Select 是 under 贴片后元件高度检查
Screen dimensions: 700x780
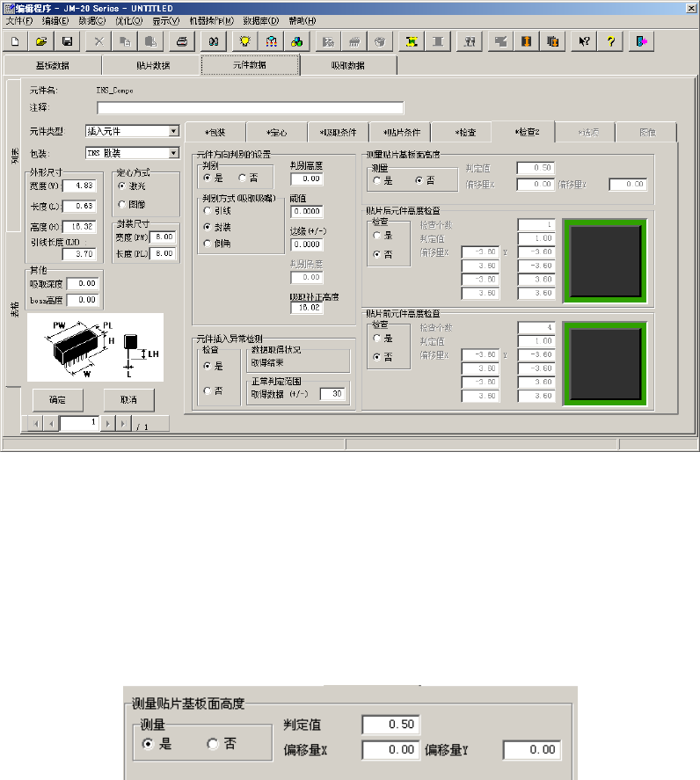(377, 236)
